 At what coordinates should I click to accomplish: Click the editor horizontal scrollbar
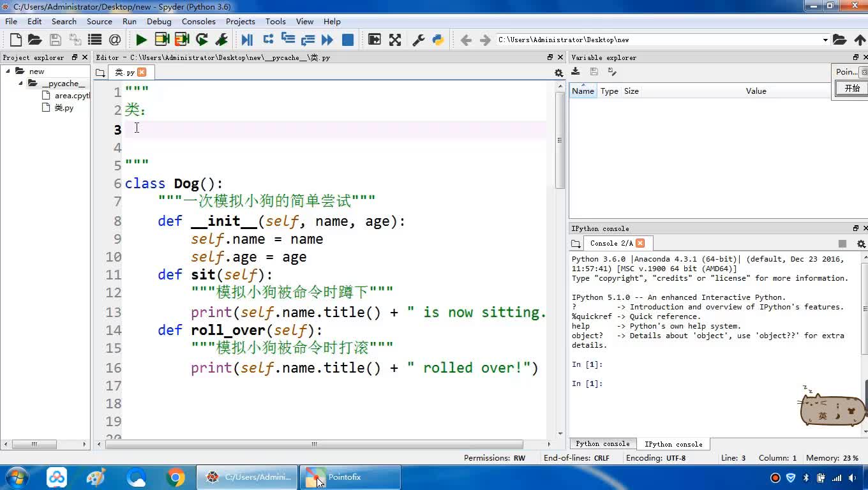click(314, 444)
